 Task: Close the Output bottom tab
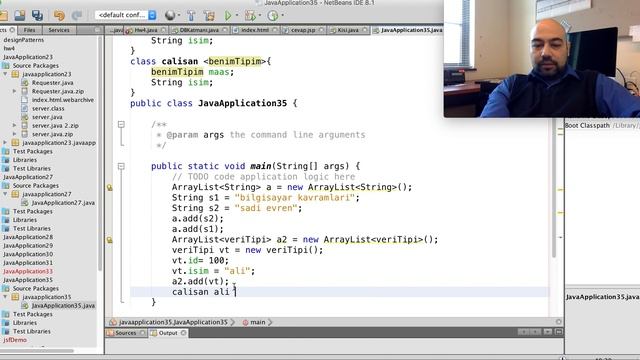[x=183, y=333]
